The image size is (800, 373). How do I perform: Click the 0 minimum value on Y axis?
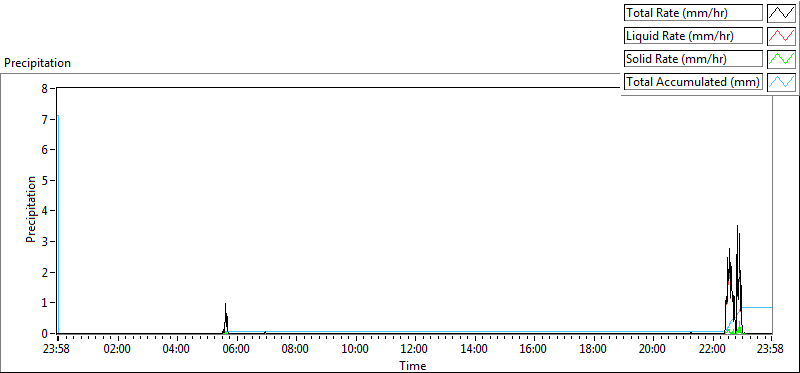[x=44, y=333]
